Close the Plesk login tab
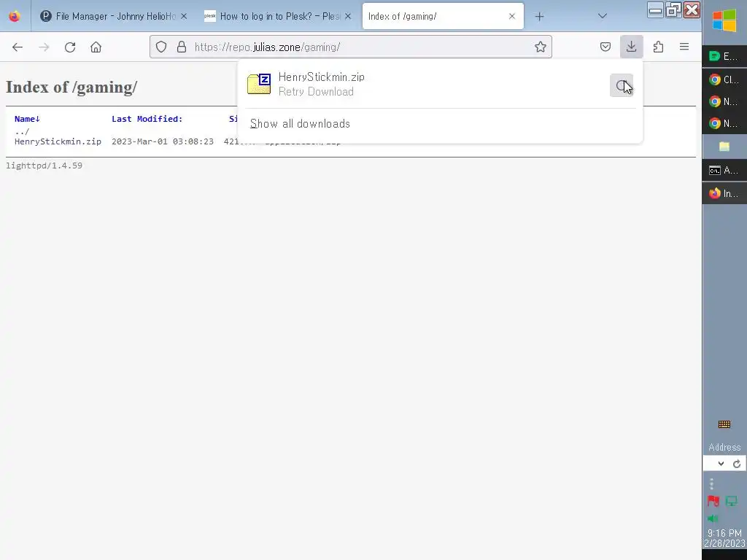 click(x=348, y=16)
